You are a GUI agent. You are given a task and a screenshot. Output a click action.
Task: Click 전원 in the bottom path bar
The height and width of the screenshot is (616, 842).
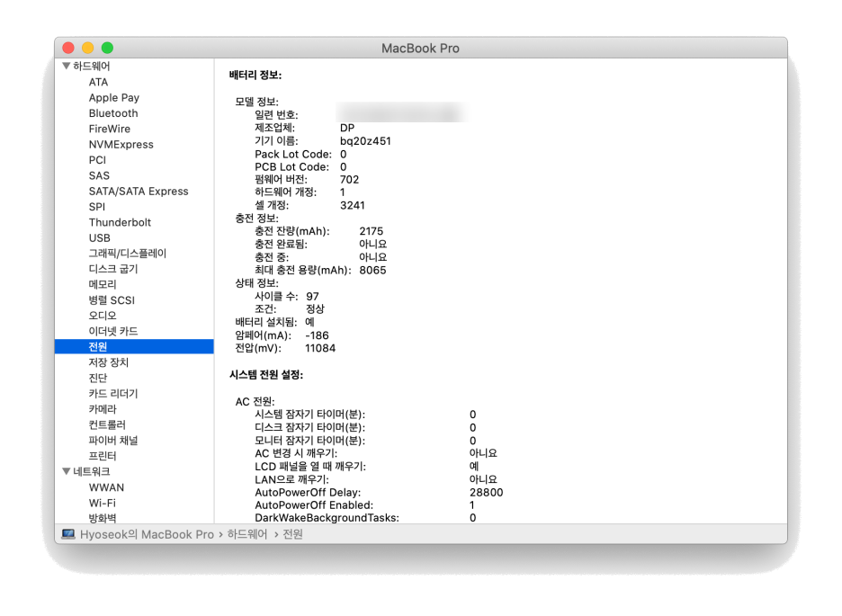pyautogui.click(x=292, y=534)
